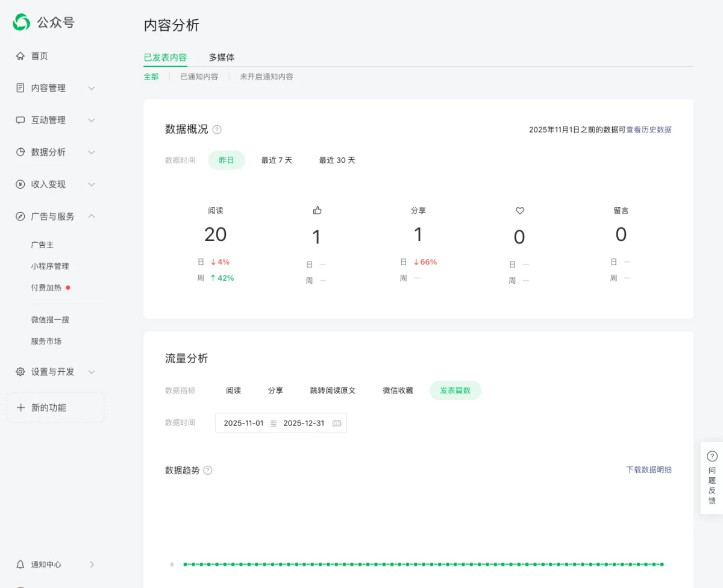
Task: Click the heart icon in 数据概况
Action: click(520, 211)
